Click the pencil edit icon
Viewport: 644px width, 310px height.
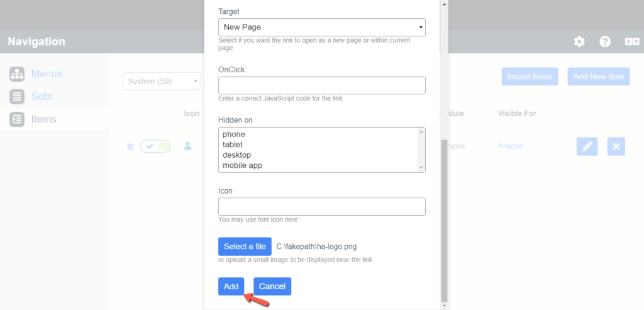587,147
